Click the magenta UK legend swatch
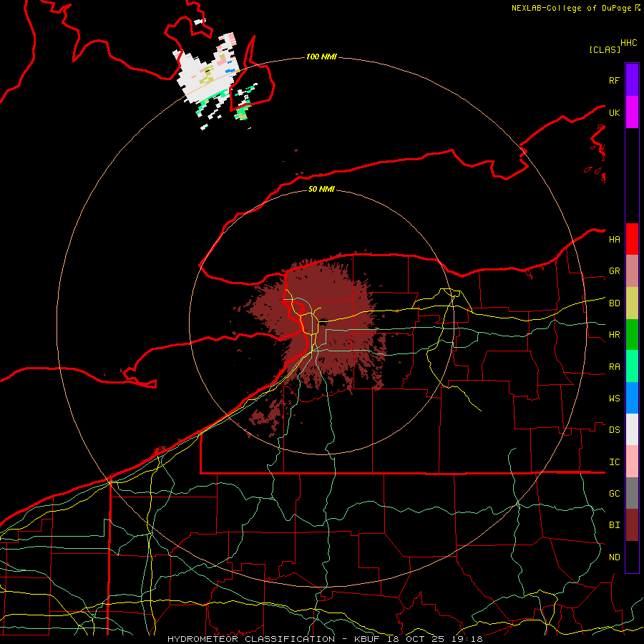This screenshot has width=644, height=644. click(632, 112)
